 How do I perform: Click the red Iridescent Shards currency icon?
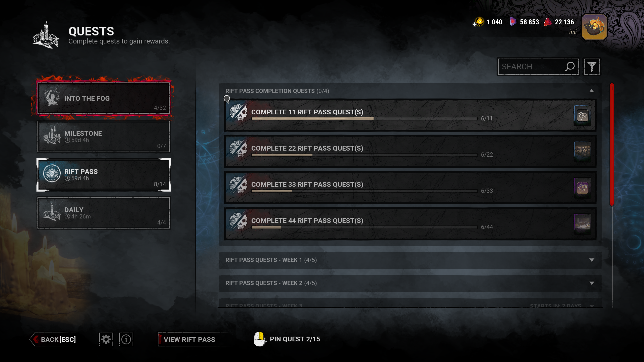(547, 22)
